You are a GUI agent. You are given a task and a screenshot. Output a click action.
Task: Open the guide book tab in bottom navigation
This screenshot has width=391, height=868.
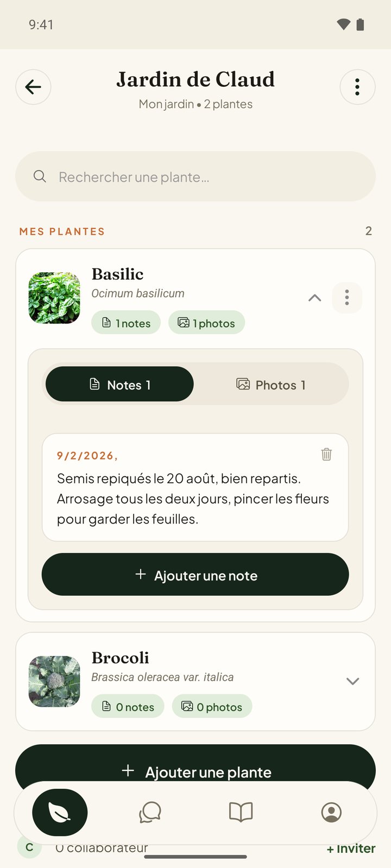[241, 812]
